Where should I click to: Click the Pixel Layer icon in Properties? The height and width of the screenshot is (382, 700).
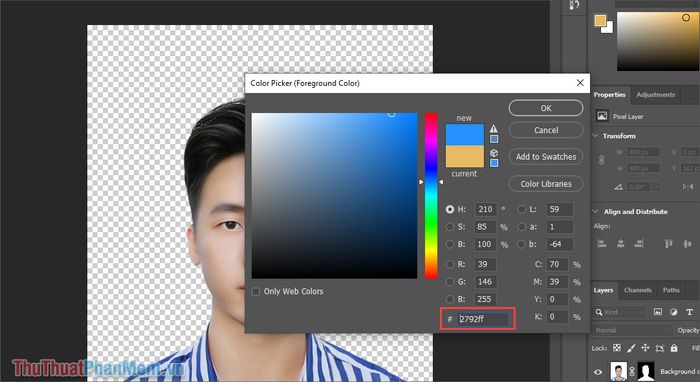point(602,116)
